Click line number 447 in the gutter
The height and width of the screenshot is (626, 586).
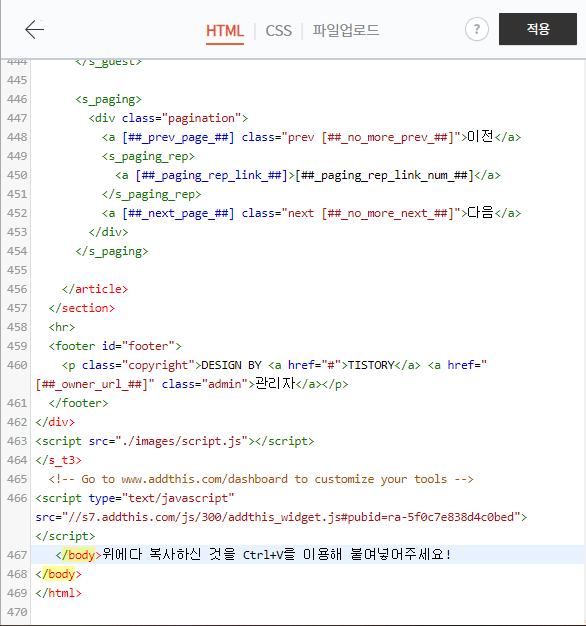coord(17,118)
